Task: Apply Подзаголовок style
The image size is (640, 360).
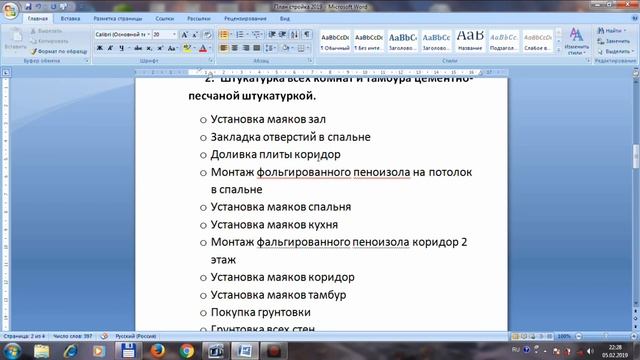Action: [504, 41]
